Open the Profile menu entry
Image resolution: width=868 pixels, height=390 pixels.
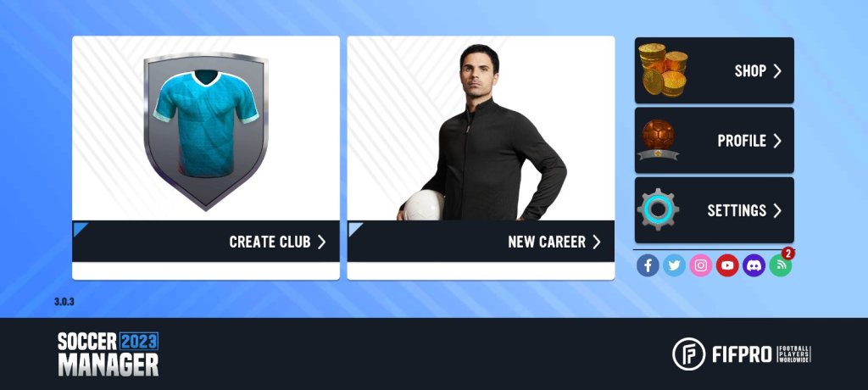[714, 140]
